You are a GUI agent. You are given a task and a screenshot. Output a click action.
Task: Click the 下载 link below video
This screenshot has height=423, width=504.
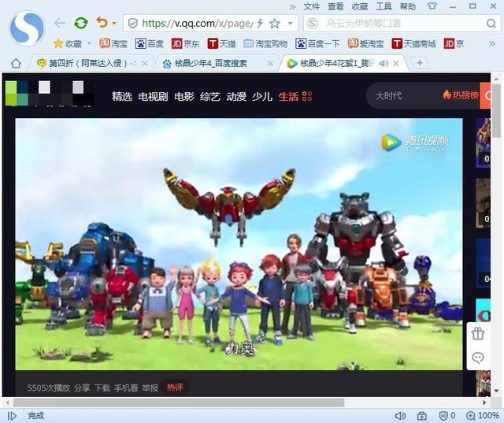click(102, 388)
